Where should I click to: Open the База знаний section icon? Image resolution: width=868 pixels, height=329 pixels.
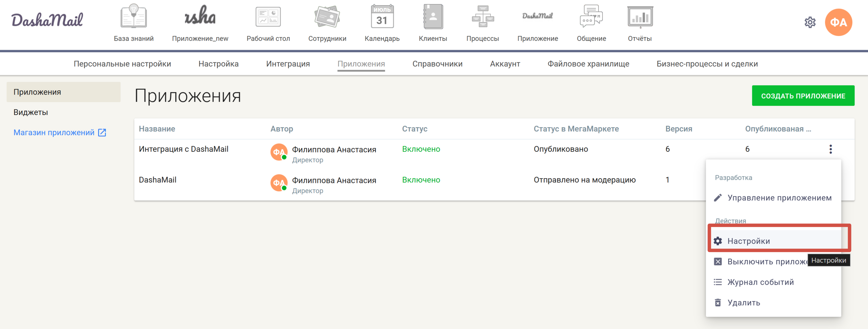coord(133,16)
